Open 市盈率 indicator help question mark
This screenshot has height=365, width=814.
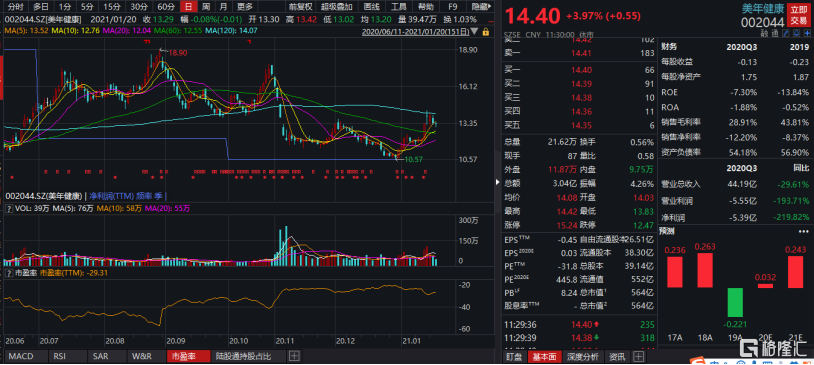pos(8,273)
